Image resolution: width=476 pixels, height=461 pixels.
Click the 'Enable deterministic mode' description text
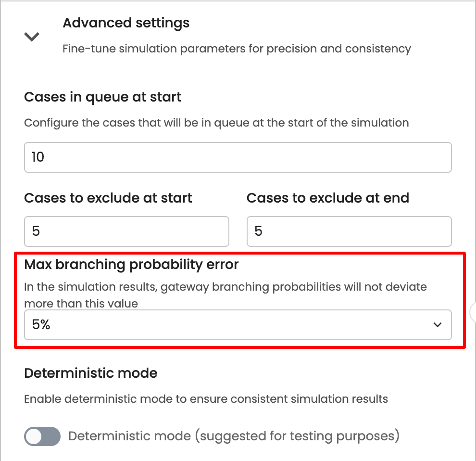tap(206, 399)
